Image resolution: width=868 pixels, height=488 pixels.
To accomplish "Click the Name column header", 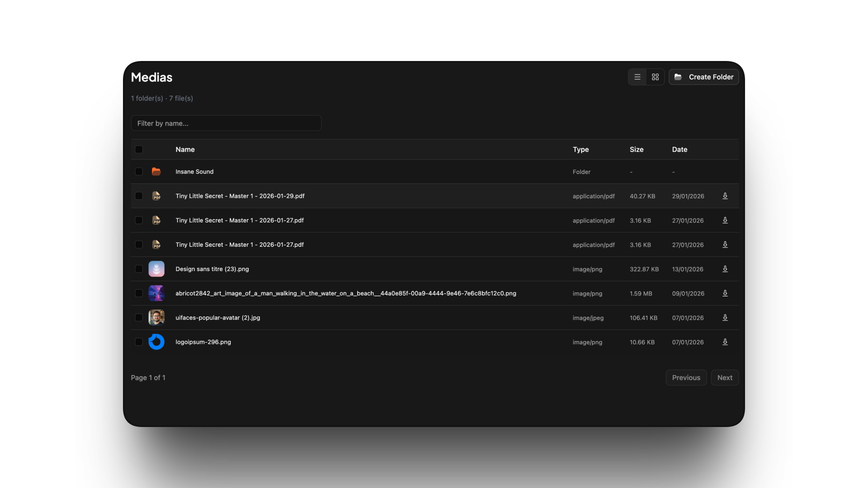I will point(185,150).
